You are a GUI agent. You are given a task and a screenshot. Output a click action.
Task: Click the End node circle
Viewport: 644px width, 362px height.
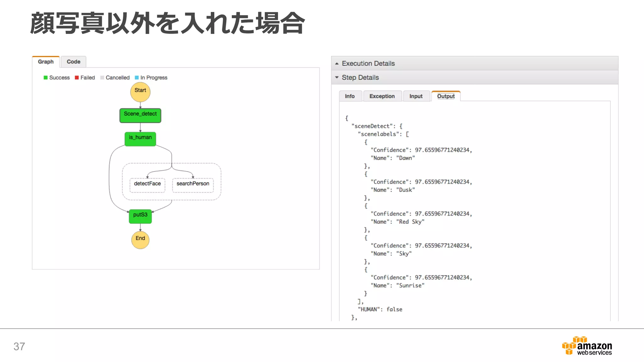(x=140, y=240)
